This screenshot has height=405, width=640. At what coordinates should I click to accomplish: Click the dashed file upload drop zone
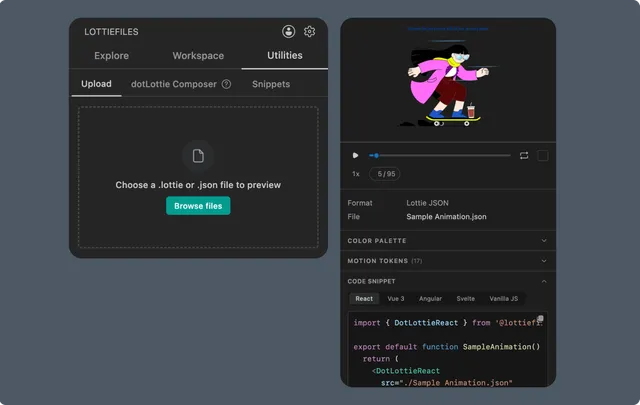(x=198, y=177)
